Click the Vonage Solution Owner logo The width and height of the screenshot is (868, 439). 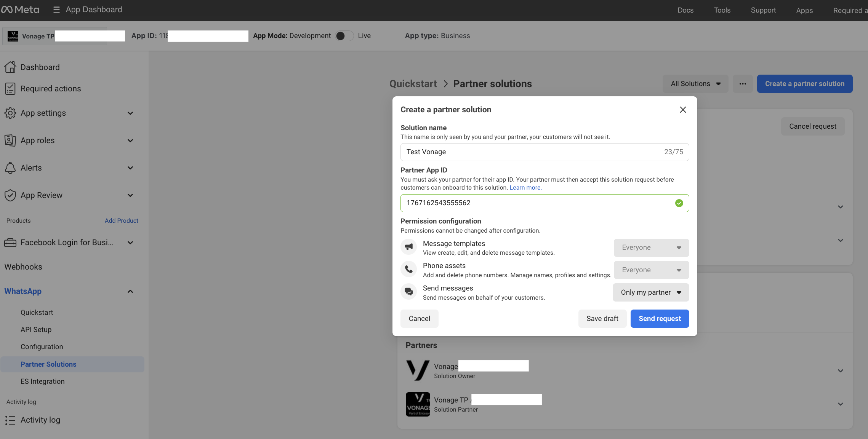tap(418, 370)
